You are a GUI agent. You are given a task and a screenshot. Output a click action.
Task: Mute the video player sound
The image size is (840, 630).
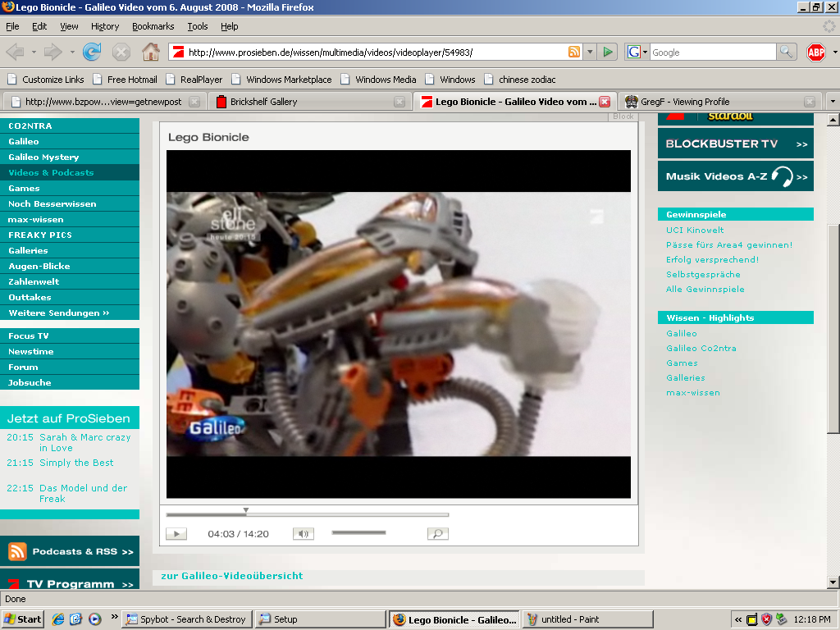pos(304,533)
